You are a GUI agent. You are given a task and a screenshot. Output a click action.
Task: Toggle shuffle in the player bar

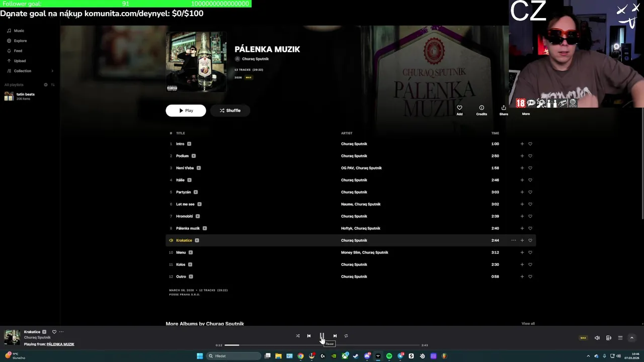pyautogui.click(x=297, y=336)
